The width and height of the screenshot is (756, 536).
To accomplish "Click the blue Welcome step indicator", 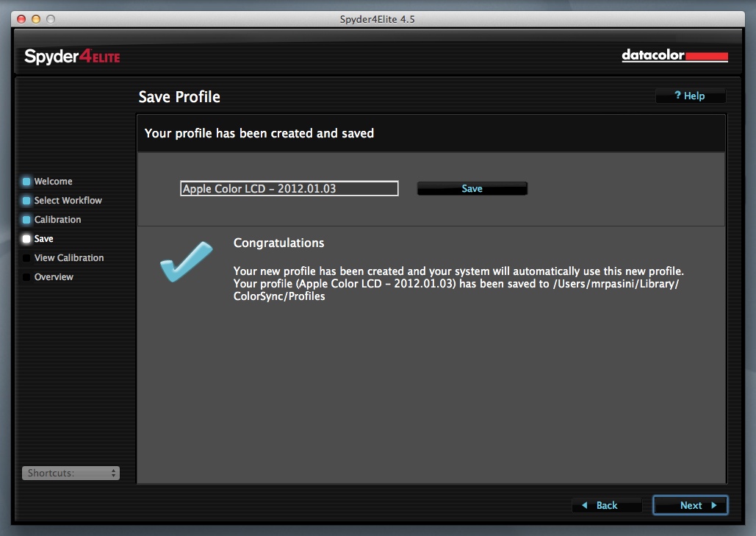I will tap(26, 182).
